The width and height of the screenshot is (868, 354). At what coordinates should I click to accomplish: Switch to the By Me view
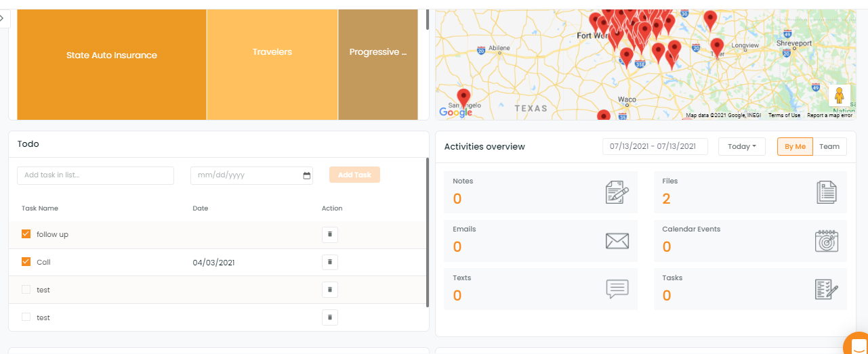pos(795,146)
